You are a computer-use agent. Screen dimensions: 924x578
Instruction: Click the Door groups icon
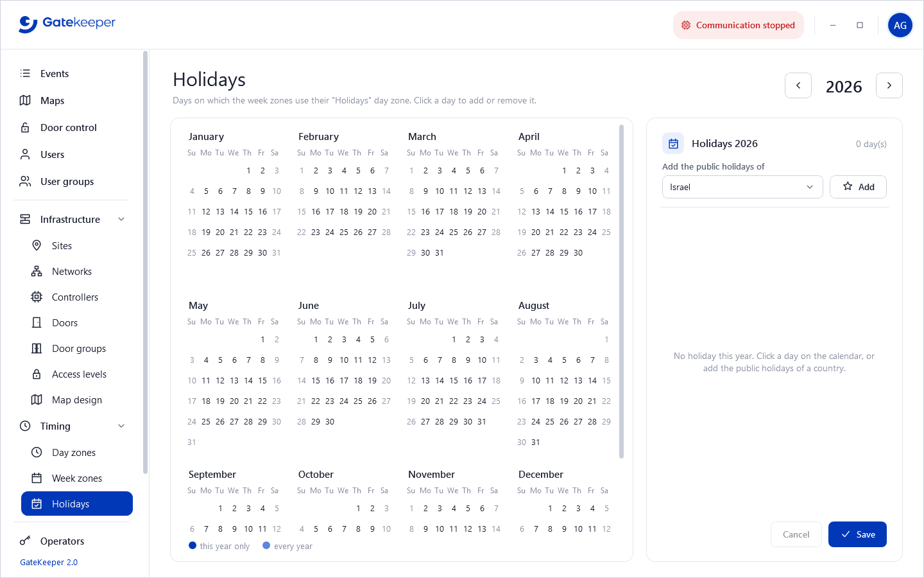[x=37, y=348]
